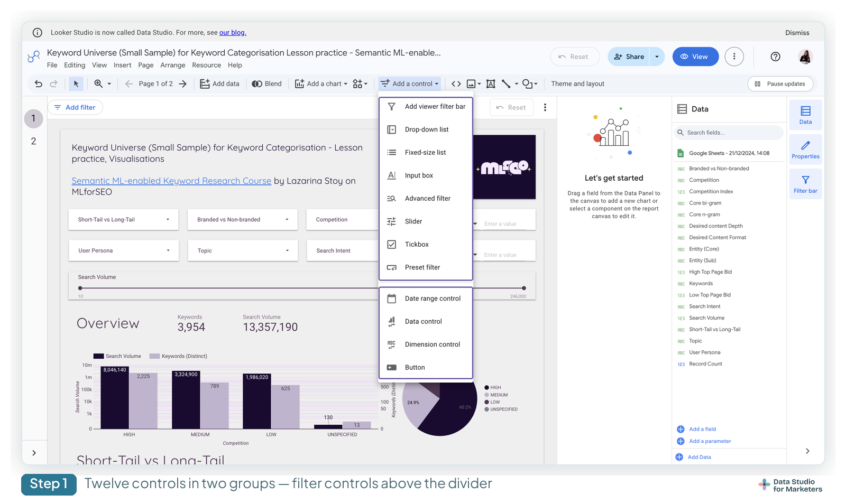
Task: Open the Resource menu
Action: tap(207, 65)
